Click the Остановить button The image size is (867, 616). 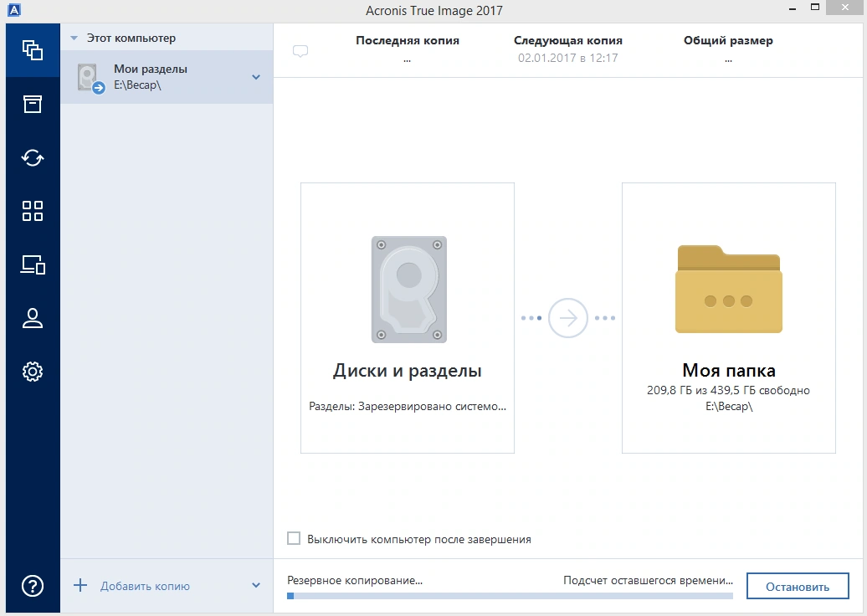tap(798, 586)
